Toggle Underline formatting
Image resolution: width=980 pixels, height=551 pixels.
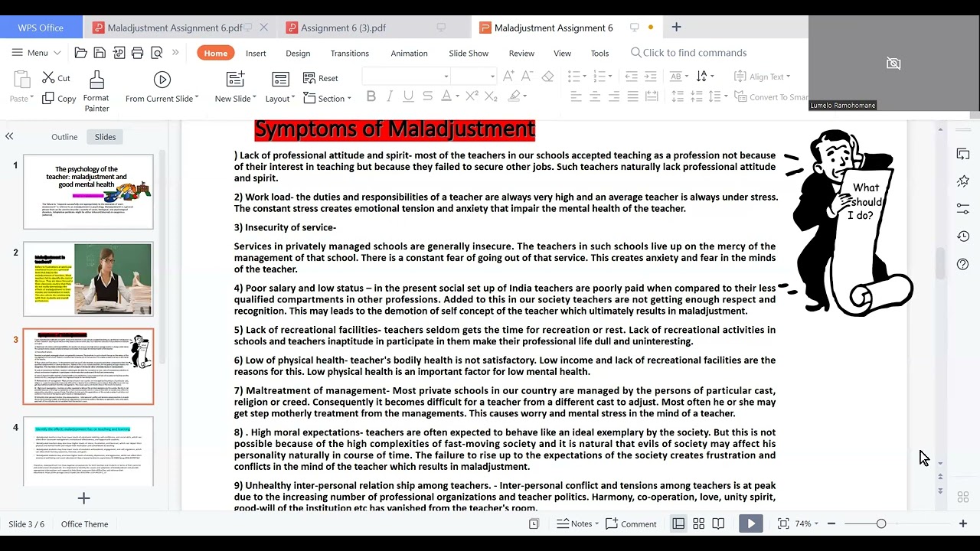[x=408, y=96]
